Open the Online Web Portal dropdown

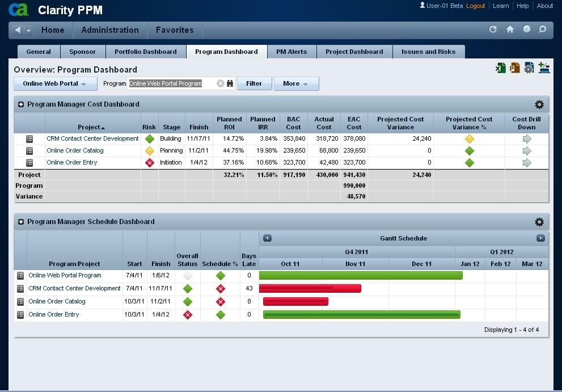point(54,83)
